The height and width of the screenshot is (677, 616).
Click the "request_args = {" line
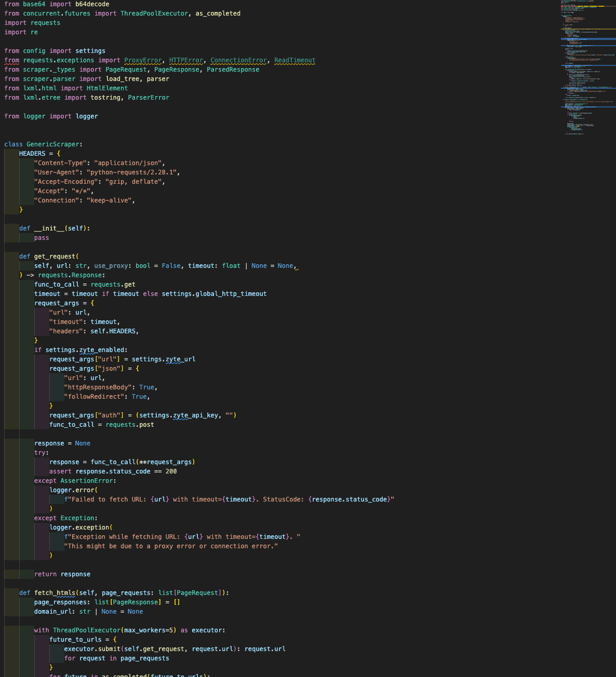(x=64, y=303)
